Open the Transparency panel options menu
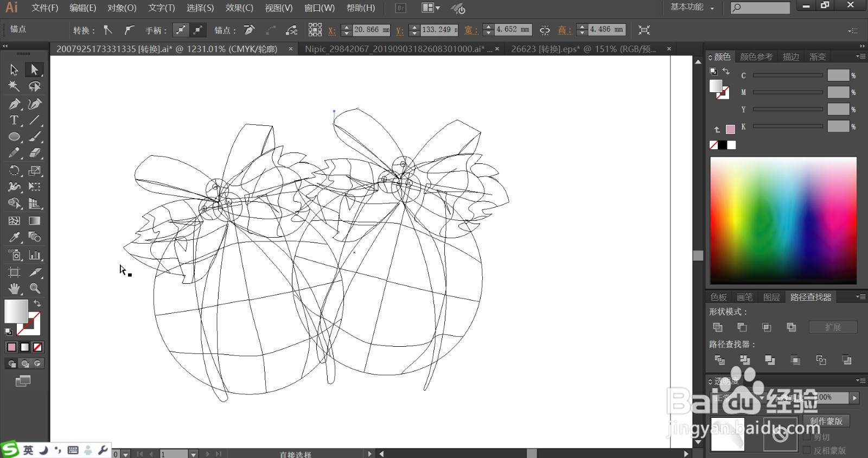Image resolution: width=868 pixels, height=458 pixels. click(x=860, y=380)
